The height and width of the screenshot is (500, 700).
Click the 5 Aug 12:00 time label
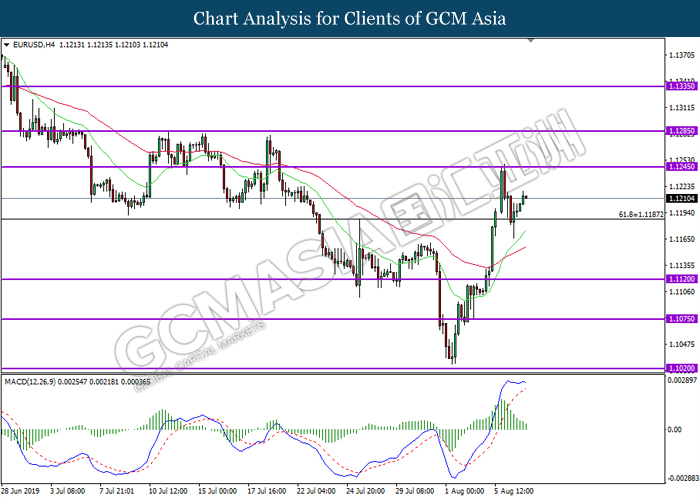[x=514, y=491]
